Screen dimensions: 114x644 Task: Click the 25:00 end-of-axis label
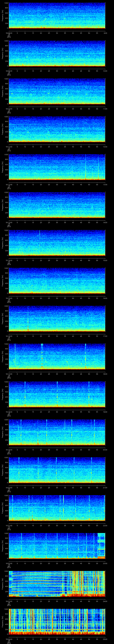[x=105, y=639]
